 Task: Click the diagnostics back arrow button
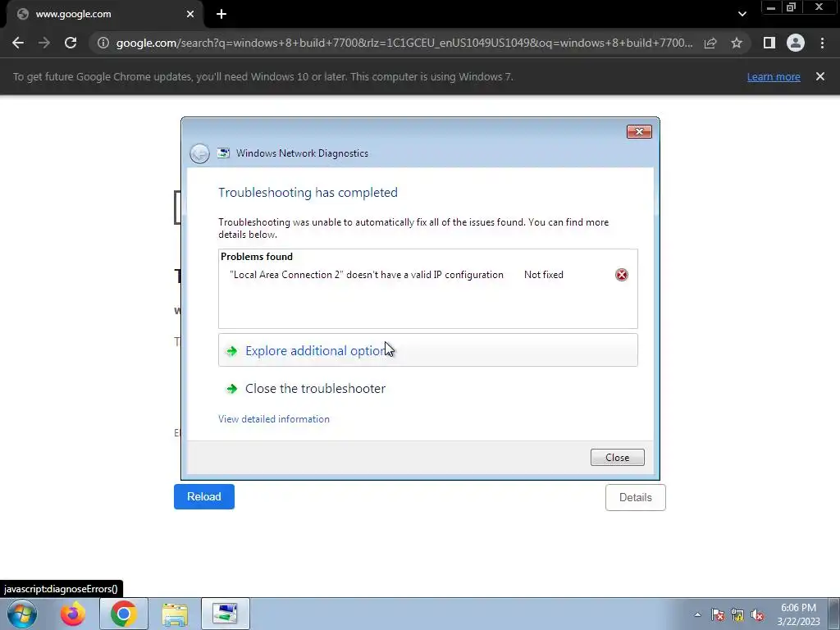(x=200, y=153)
